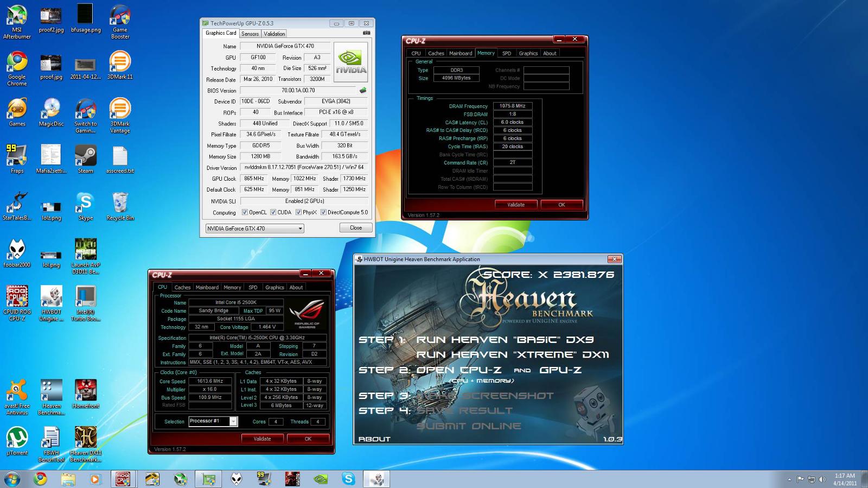Viewport: 868px width, 488px height.
Task: Open the SPD tab in upper CPU-Z window
Action: pos(506,53)
